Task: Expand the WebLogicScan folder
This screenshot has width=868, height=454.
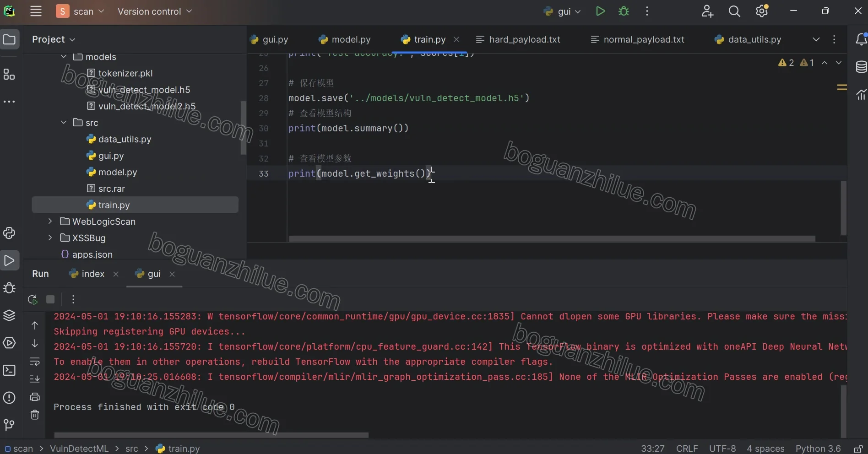Action: [50, 222]
